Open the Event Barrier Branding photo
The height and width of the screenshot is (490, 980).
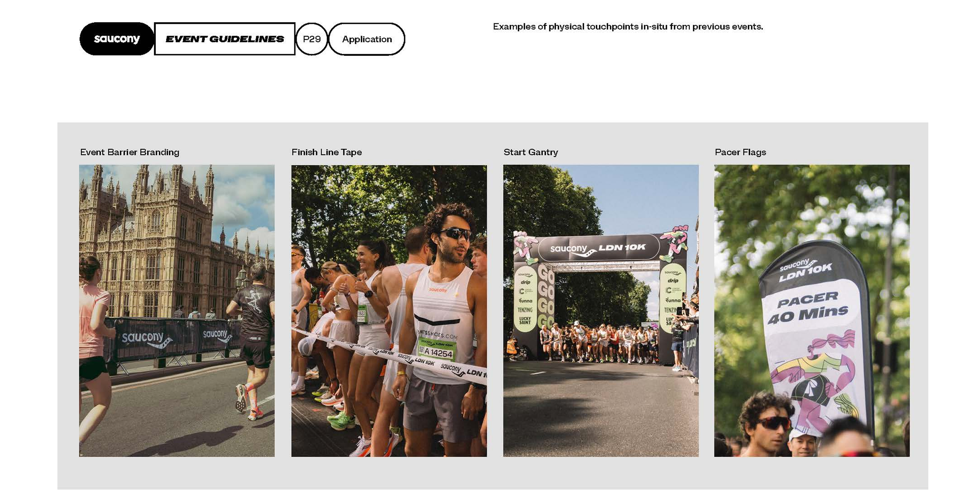[177, 310]
